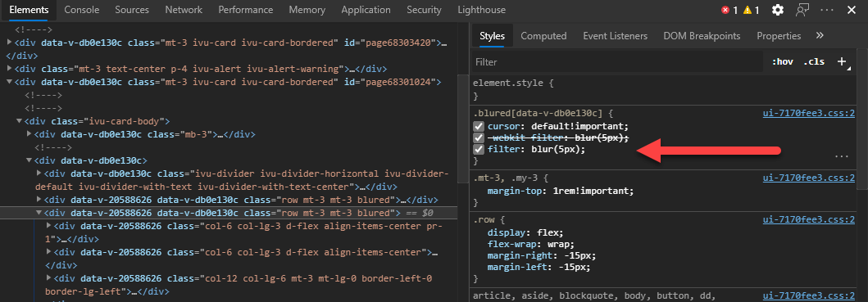Open ui-7170fee3.css:2 link for .blured rule
Image resolution: width=868 pixels, height=302 pixels.
point(809,114)
